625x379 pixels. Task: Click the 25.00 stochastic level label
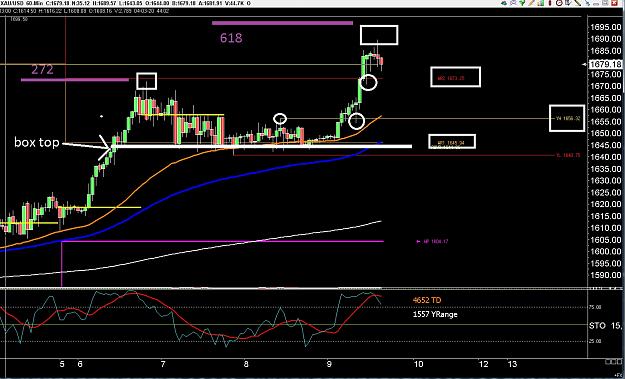[595, 341]
